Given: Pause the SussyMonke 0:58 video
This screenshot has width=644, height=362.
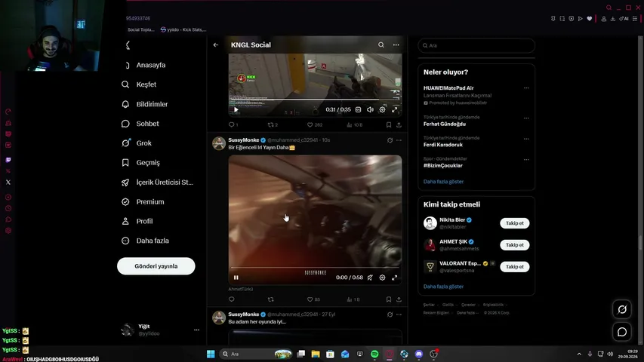Looking at the screenshot, I should click(236, 278).
